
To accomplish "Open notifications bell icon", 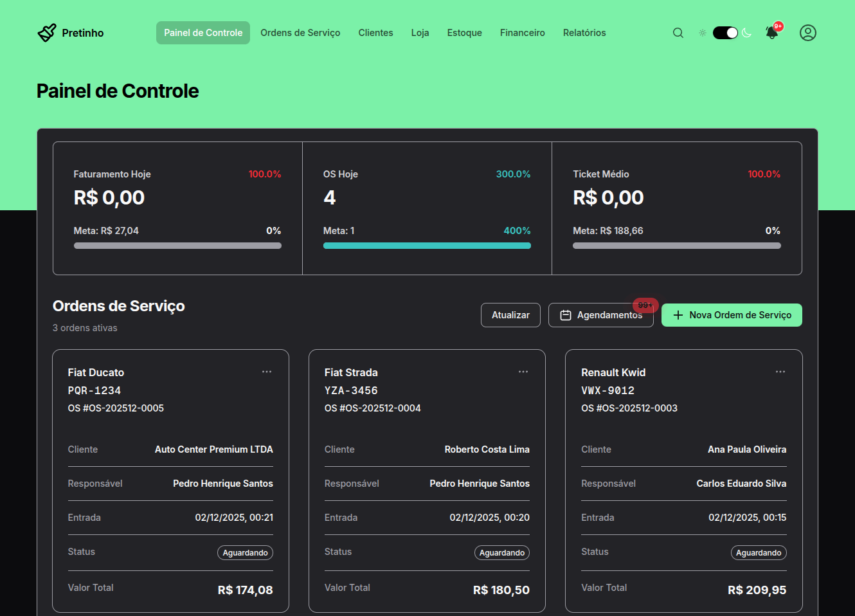I will coord(772,33).
